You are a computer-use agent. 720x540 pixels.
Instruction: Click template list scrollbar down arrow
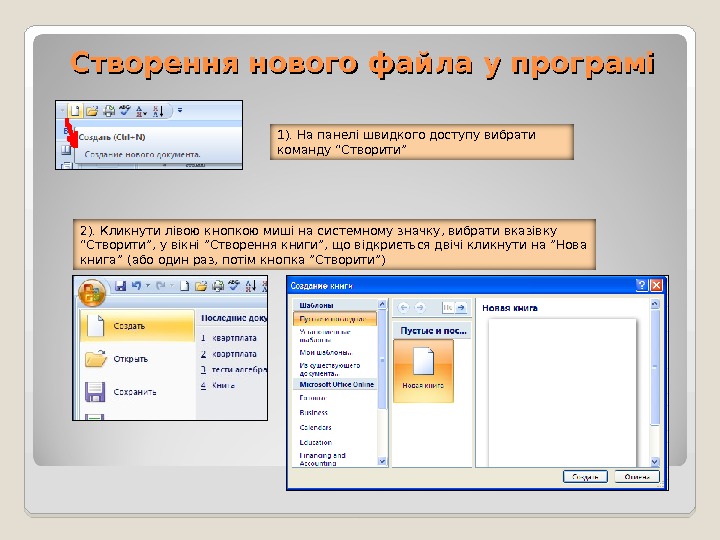[382, 461]
